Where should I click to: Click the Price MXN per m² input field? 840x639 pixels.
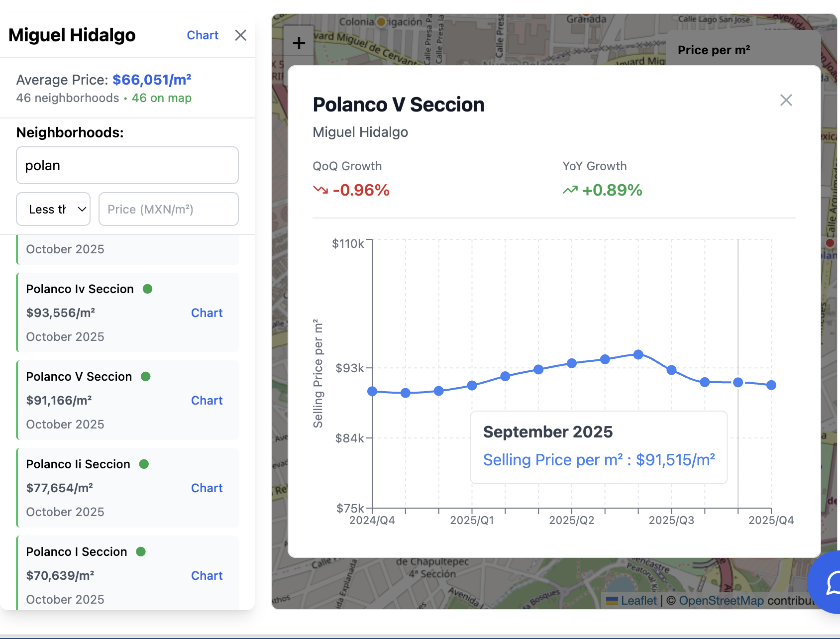click(168, 209)
